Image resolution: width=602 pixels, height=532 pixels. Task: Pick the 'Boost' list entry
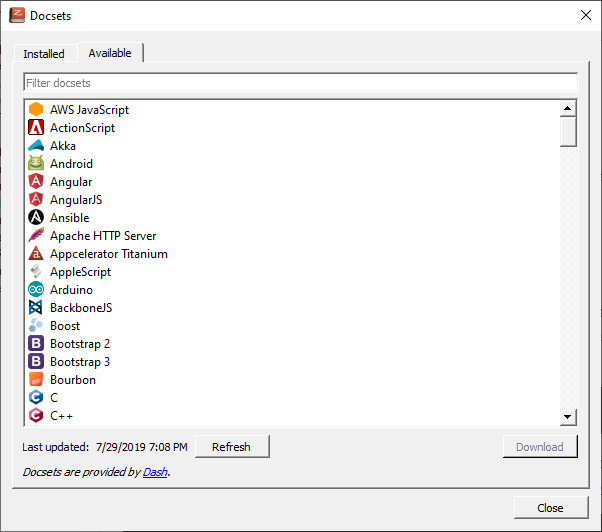65,326
